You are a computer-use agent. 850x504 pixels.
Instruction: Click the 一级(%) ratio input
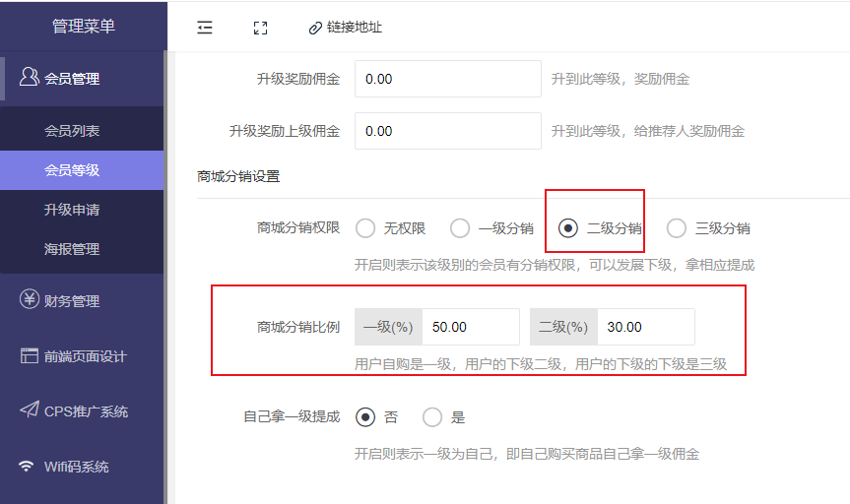(x=471, y=327)
